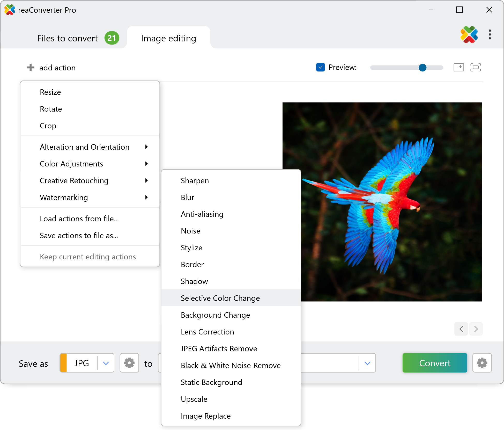Click the plus icon beside add action

[x=31, y=68]
